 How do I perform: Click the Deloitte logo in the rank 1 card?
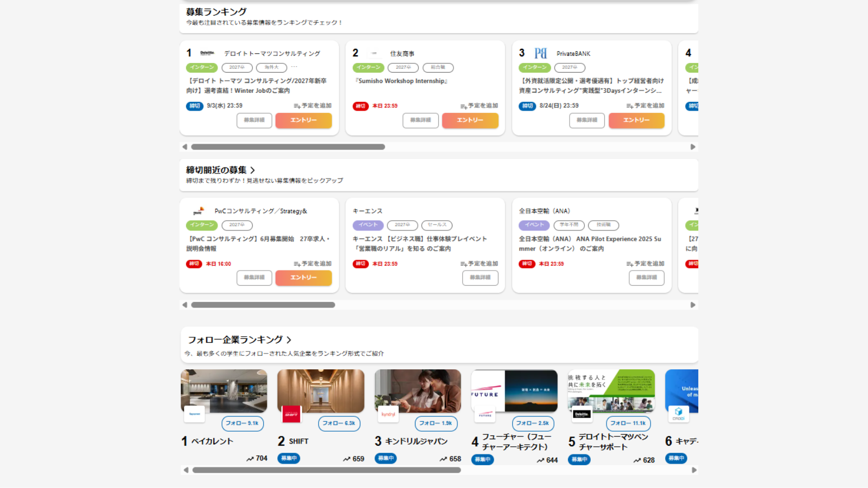[207, 53]
